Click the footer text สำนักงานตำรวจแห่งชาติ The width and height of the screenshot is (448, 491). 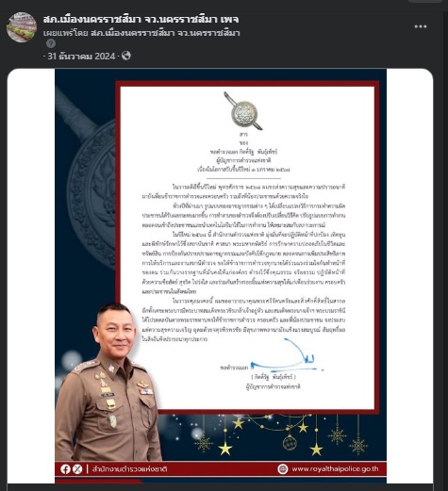pos(129,469)
